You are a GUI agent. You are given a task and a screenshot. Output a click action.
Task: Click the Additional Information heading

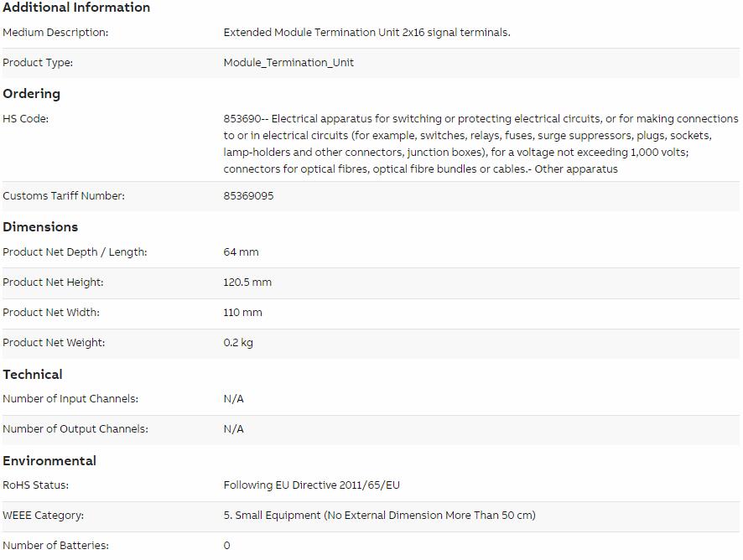pos(76,7)
